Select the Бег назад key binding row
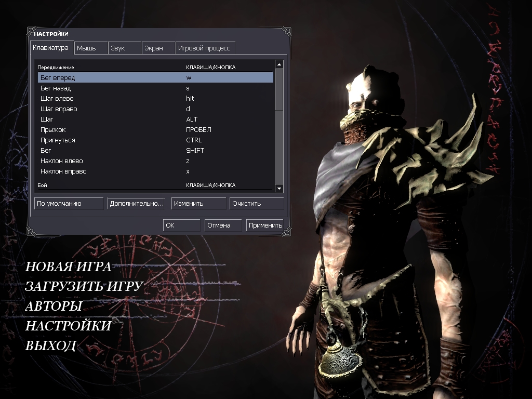This screenshot has height=399, width=532. [155, 88]
